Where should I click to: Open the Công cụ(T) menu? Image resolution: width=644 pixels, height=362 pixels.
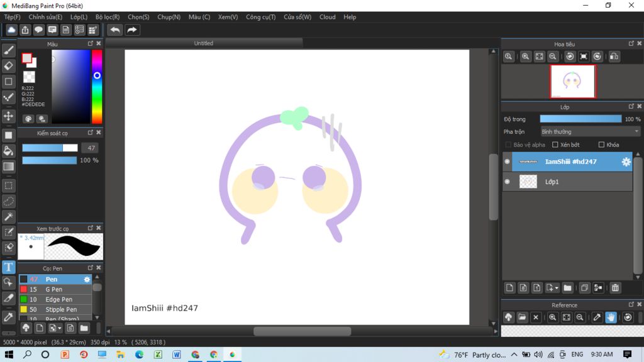tap(260, 17)
